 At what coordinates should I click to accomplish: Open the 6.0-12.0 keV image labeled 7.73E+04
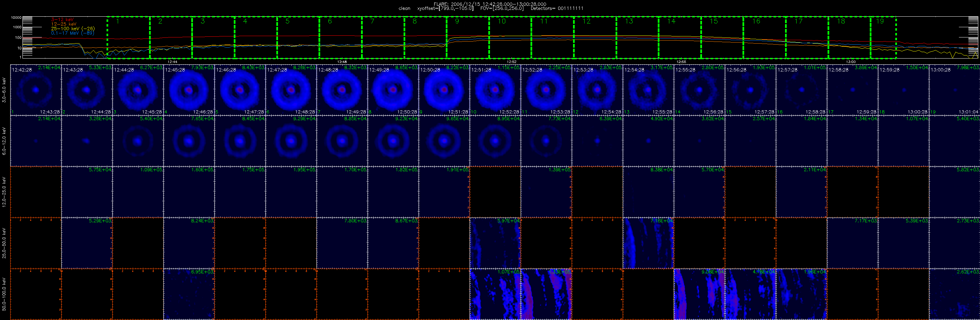click(x=546, y=141)
